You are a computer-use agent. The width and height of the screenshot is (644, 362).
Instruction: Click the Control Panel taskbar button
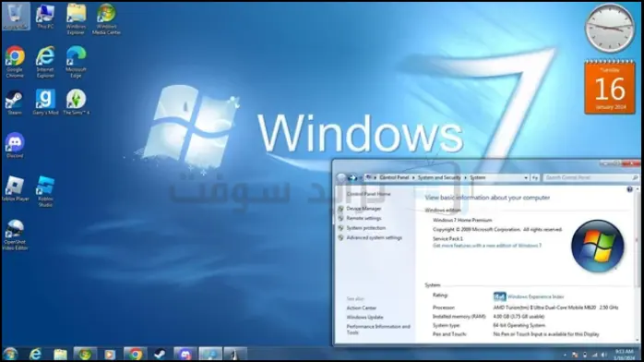click(210, 354)
